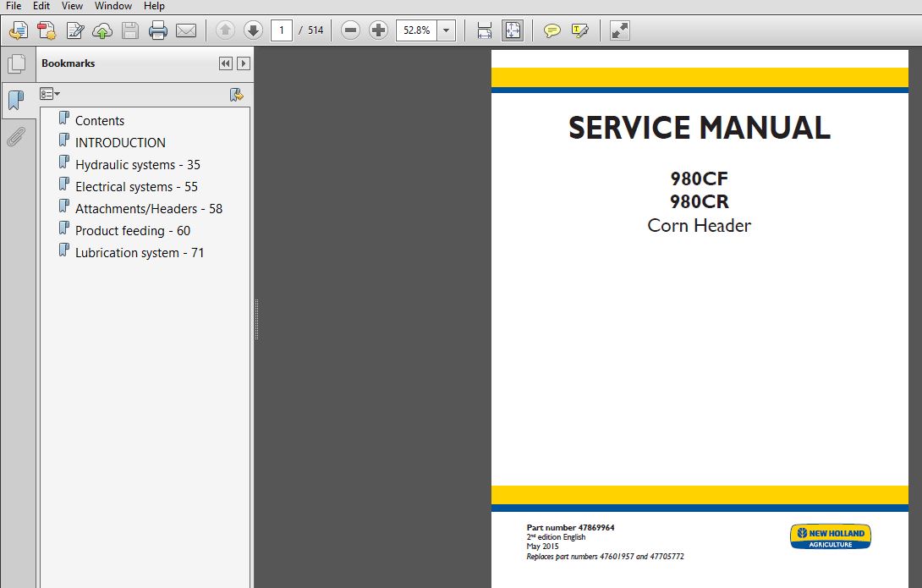Collapse the Bookmarks pane double arrow
This screenshot has width=922, height=588.
click(226, 63)
